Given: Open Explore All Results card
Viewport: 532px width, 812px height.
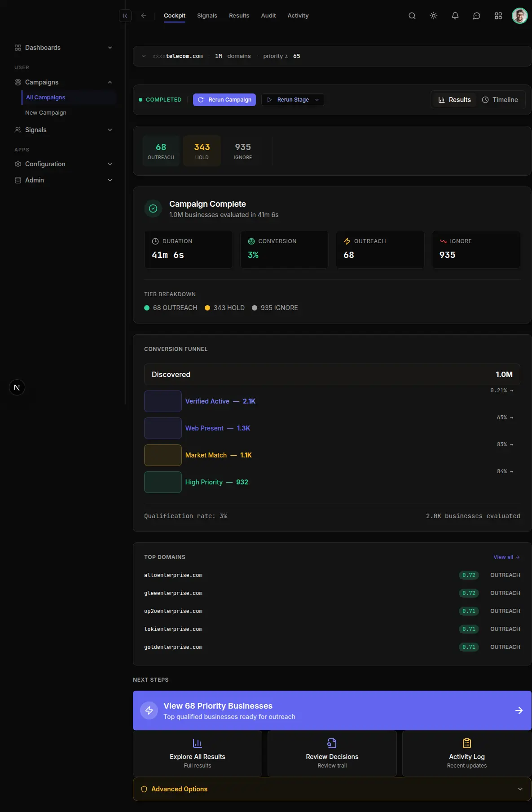Looking at the screenshot, I should tap(198, 754).
